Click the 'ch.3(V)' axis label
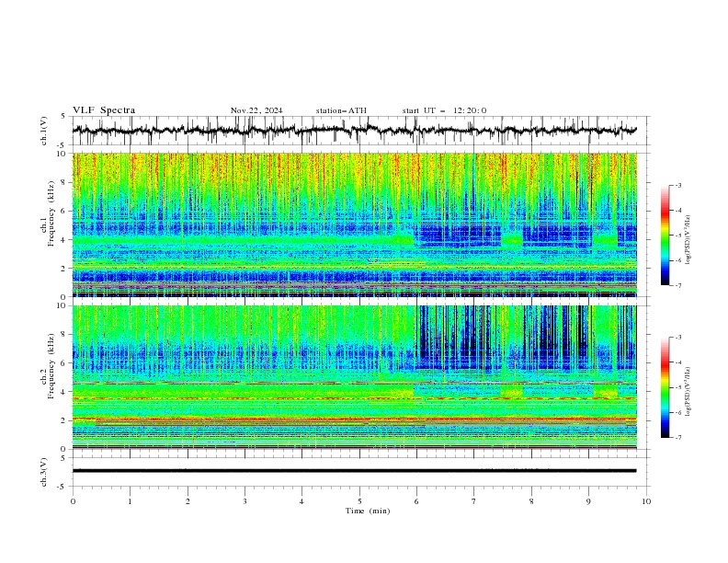This screenshot has width=728, height=563. pyautogui.click(x=44, y=472)
